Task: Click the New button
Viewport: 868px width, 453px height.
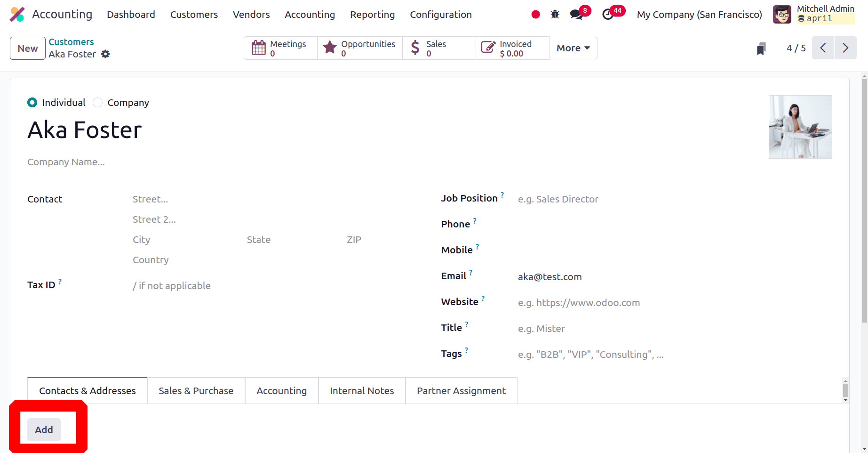Action: pyautogui.click(x=28, y=49)
